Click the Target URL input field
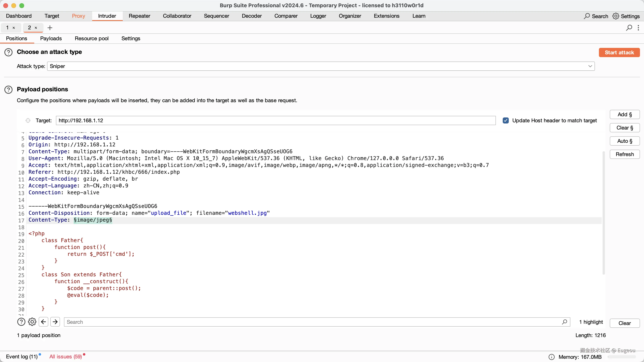Image resolution: width=644 pixels, height=362 pixels. [275, 121]
